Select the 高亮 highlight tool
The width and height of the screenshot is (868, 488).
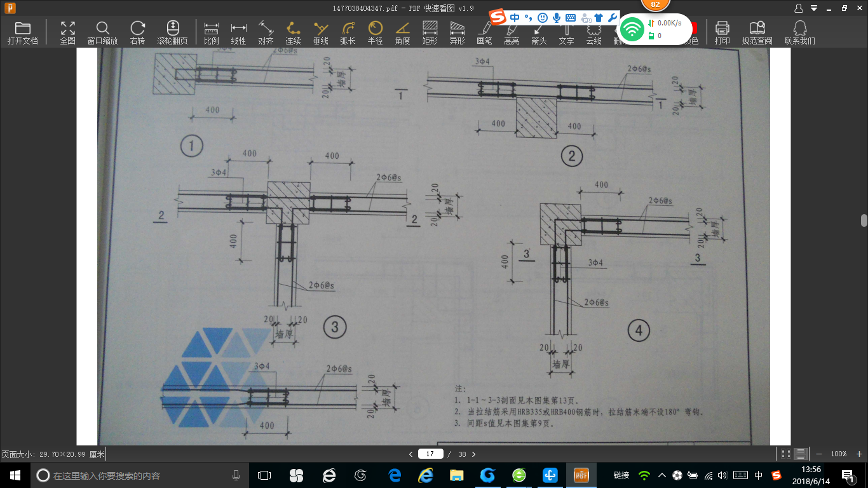[x=512, y=33]
